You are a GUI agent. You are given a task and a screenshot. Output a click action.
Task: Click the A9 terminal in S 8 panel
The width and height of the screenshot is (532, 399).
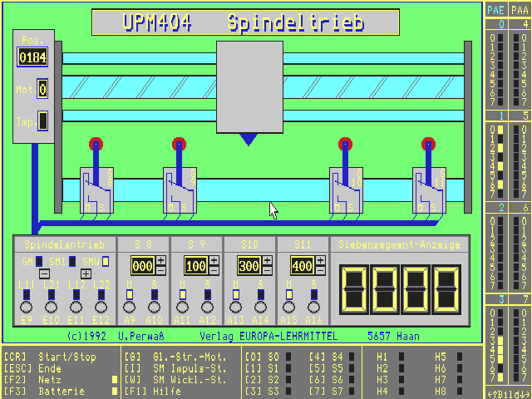(129, 307)
